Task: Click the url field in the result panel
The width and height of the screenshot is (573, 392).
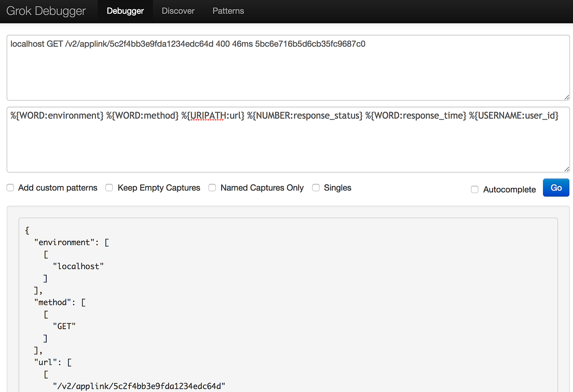Action: coord(45,362)
